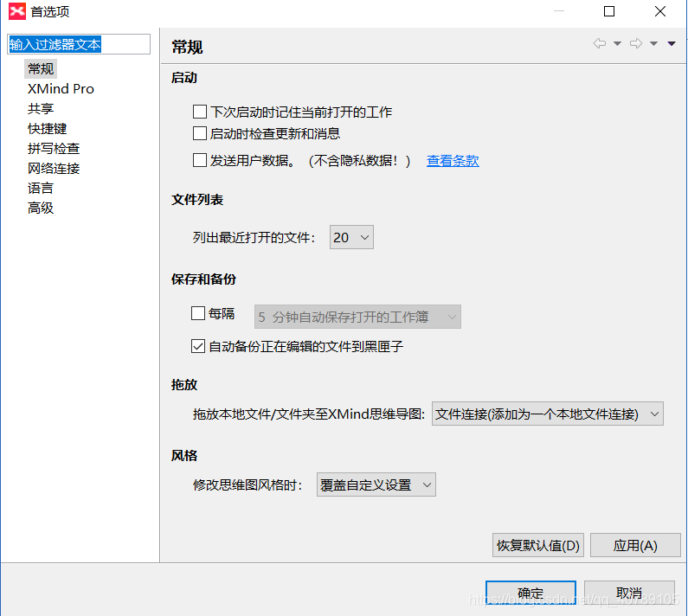Image resolution: width=688 pixels, height=616 pixels.
Task: Select 拼写检查 in the sidebar
Action: 54,148
